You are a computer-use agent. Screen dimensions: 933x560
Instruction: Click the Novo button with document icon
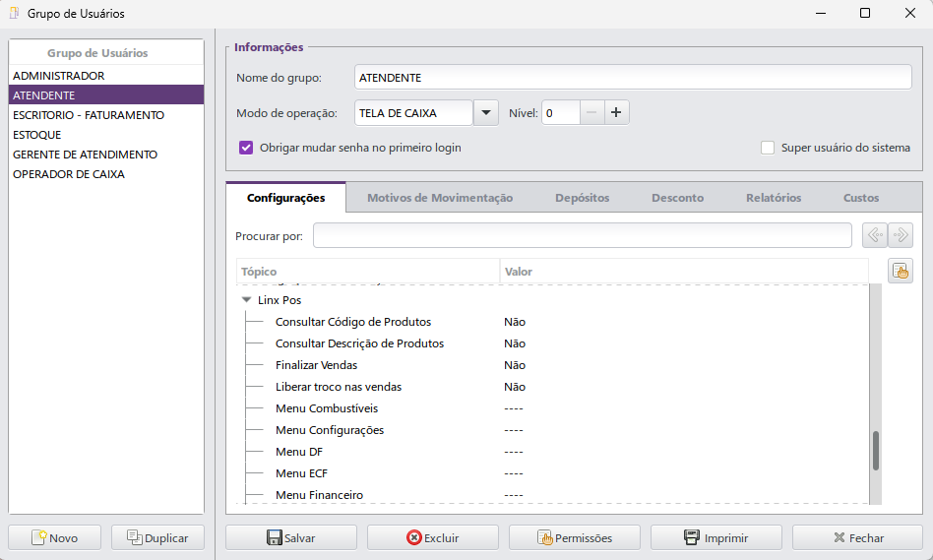tap(55, 538)
